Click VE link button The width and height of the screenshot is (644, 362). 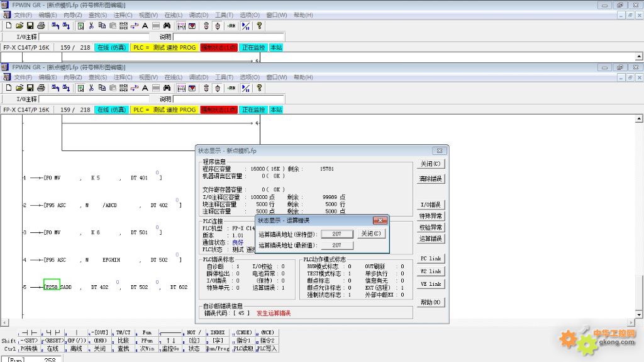click(430, 284)
